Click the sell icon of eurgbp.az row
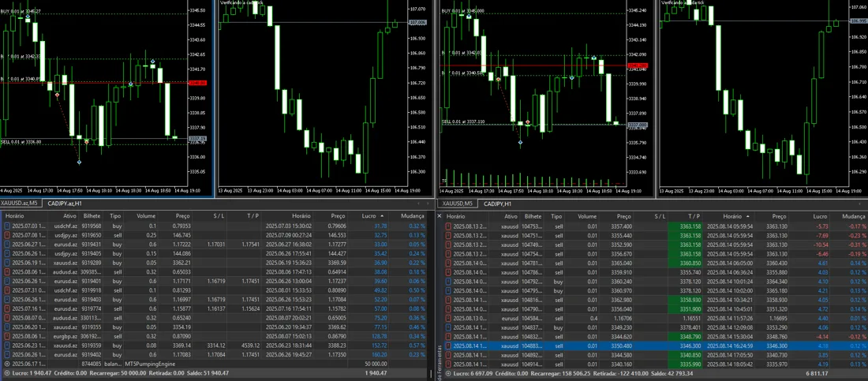 coord(6,336)
